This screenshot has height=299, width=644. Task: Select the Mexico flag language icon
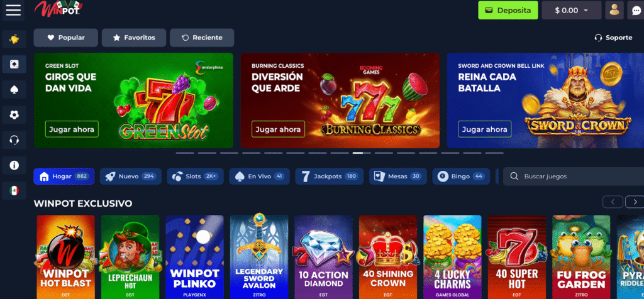coord(14,190)
